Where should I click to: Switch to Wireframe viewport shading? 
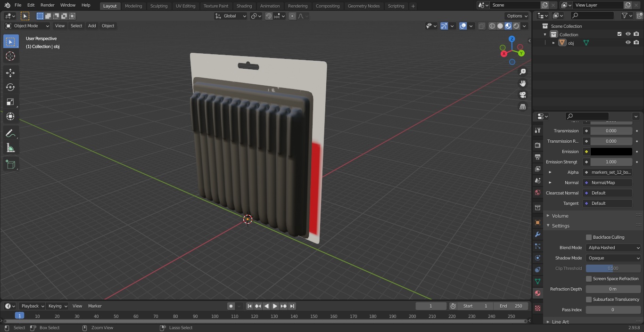click(x=492, y=26)
